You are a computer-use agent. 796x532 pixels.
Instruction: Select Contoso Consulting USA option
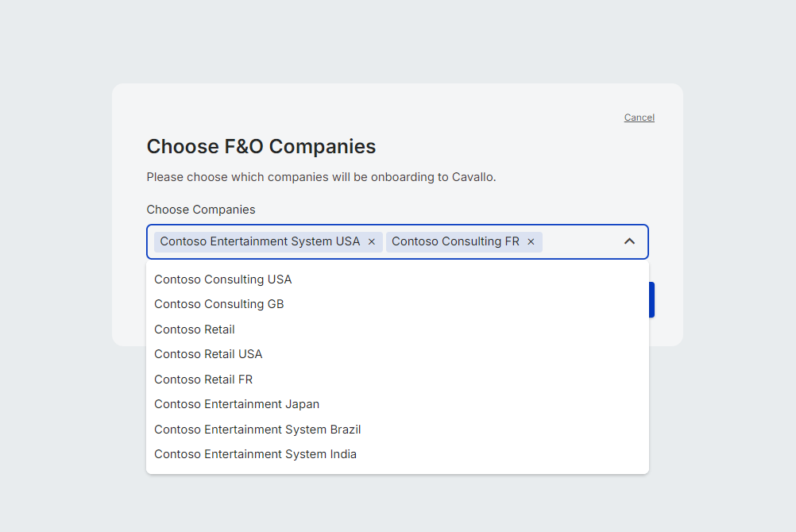tap(223, 279)
